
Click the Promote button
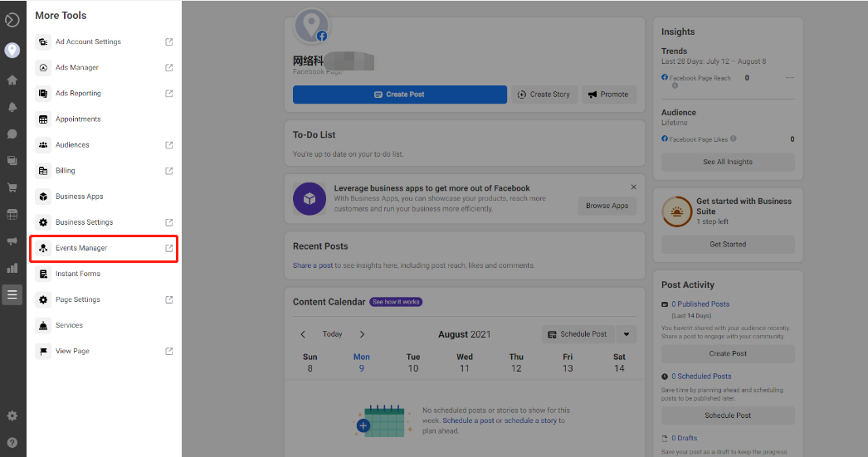[x=609, y=95]
